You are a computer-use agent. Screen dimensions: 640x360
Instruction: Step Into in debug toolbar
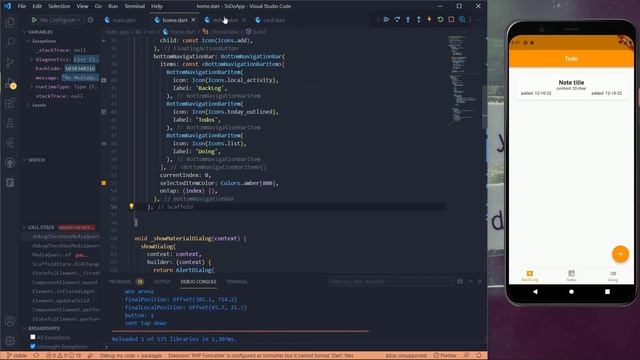(408, 20)
